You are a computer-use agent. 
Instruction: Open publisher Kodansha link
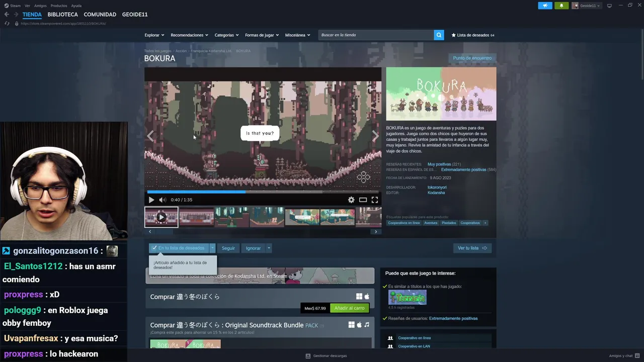436,193
